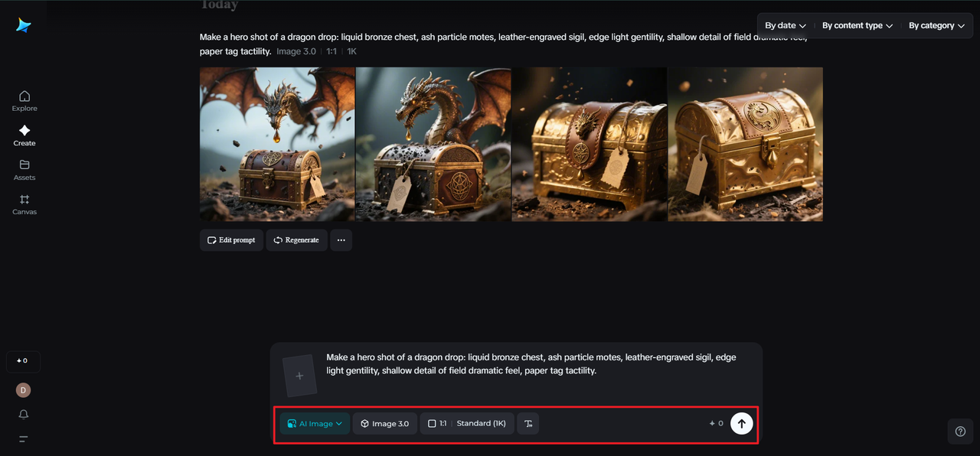Screen dimensions: 980x456
Task: Click the Dreamina logo icon
Action: 24,25
